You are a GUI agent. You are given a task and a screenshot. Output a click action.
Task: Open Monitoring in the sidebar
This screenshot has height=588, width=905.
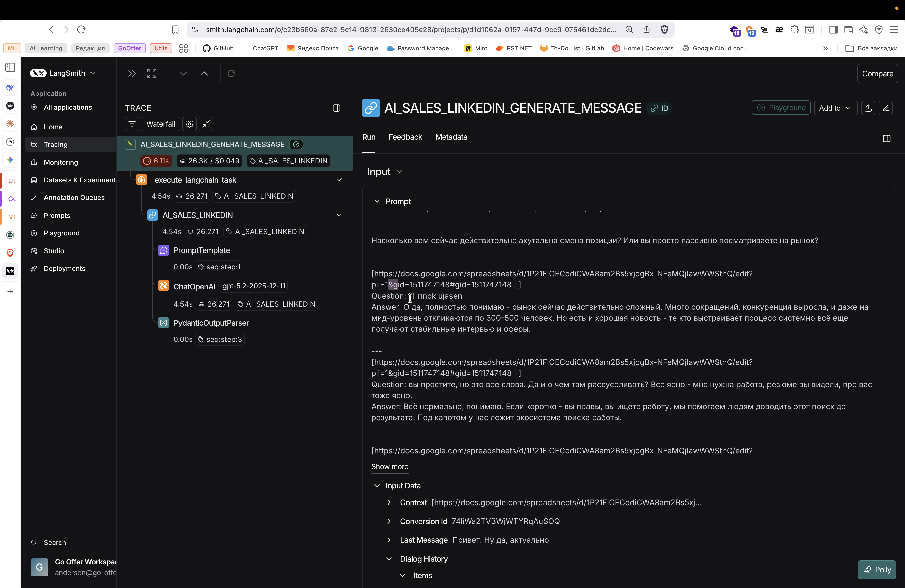pyautogui.click(x=61, y=162)
